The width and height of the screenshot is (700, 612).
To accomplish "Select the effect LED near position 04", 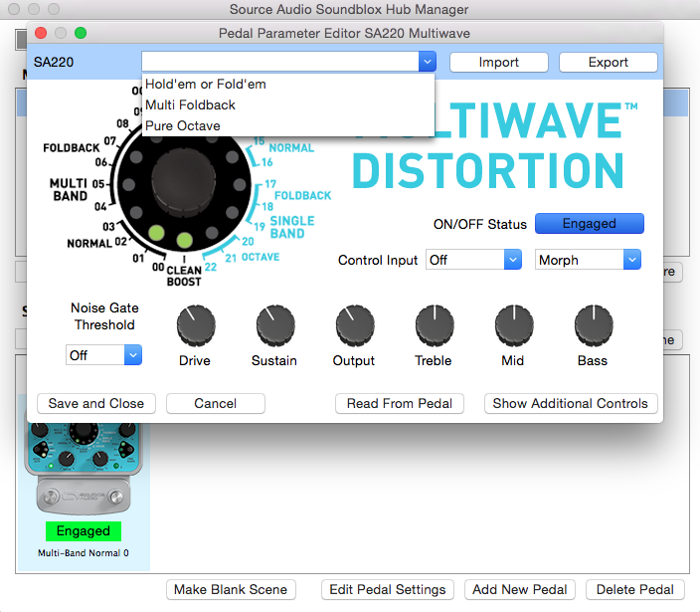I will coord(136,212).
